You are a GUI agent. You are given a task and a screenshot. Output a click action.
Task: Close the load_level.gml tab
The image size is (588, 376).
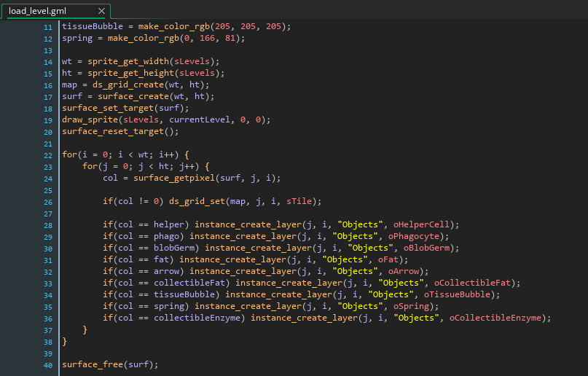(x=101, y=11)
